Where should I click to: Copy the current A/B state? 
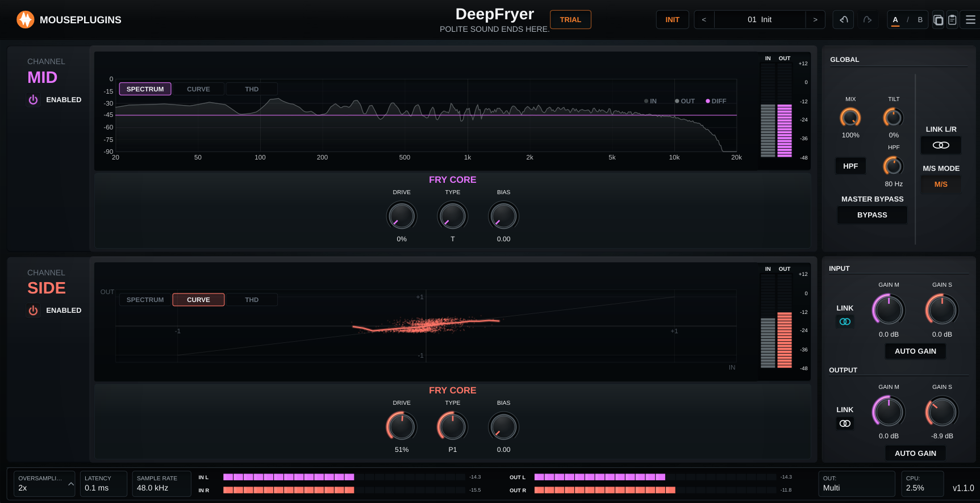click(x=939, y=20)
